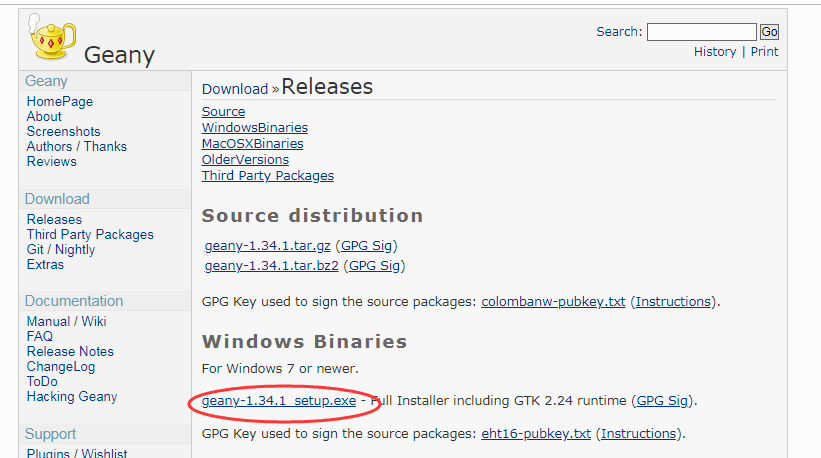Open Instructions next to eht16-pubkey.txt
821x458 pixels.
pyautogui.click(x=639, y=433)
